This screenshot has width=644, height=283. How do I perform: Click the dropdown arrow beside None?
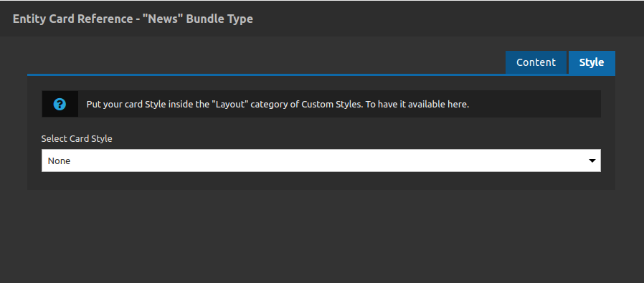(x=592, y=160)
